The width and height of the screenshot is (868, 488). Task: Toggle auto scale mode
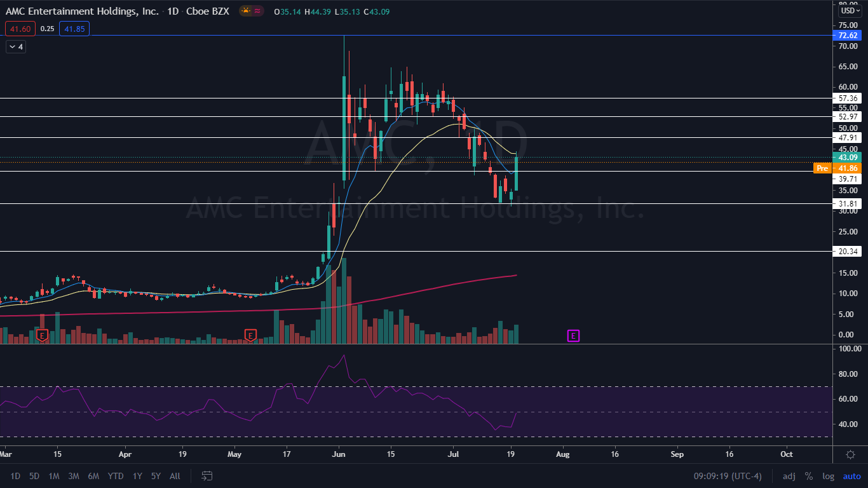851,476
